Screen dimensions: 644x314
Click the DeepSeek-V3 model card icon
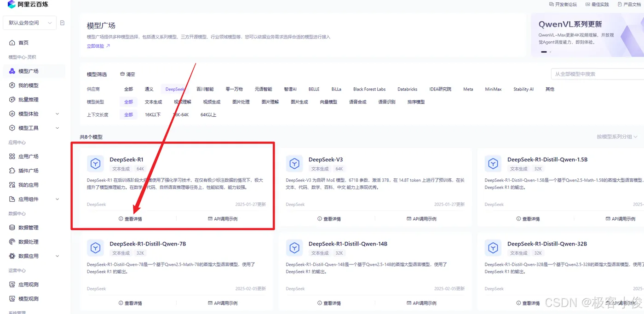point(294,163)
